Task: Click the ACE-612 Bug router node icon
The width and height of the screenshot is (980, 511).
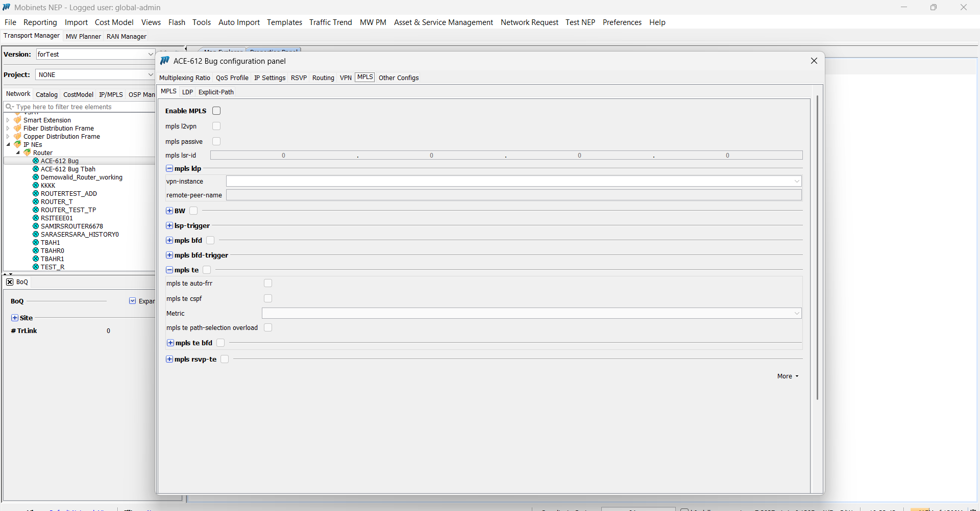Action: tap(36, 161)
